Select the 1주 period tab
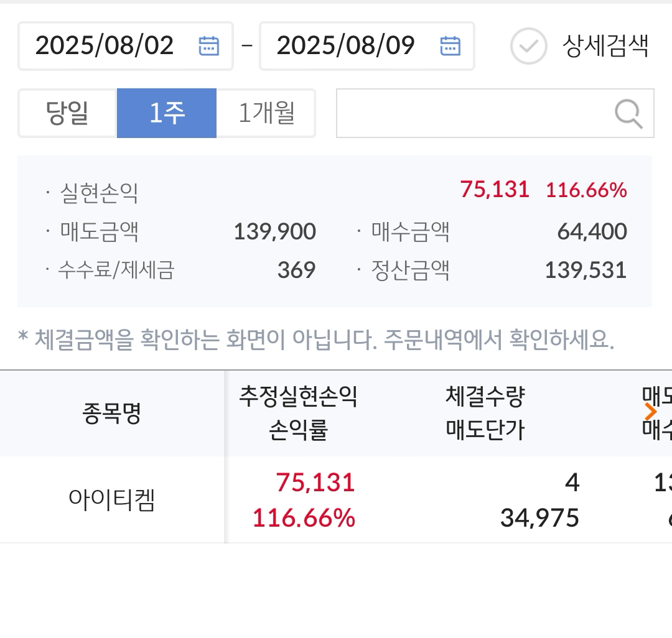672x638 pixels. (x=167, y=113)
